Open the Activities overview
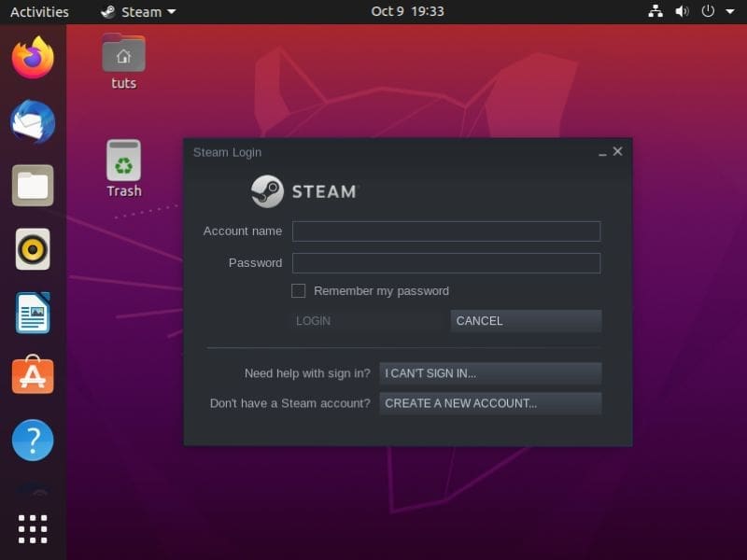The width and height of the screenshot is (747, 560). 39,11
